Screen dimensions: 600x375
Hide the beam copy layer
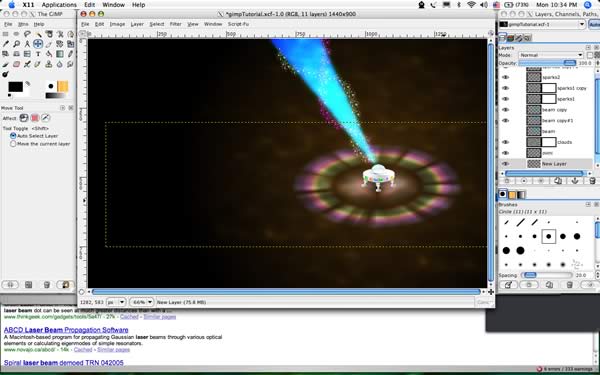tap(505, 110)
